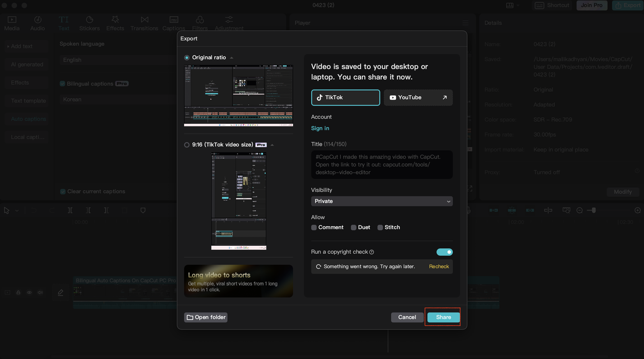
Task: Click the Modify button in Details
Action: 623,192
